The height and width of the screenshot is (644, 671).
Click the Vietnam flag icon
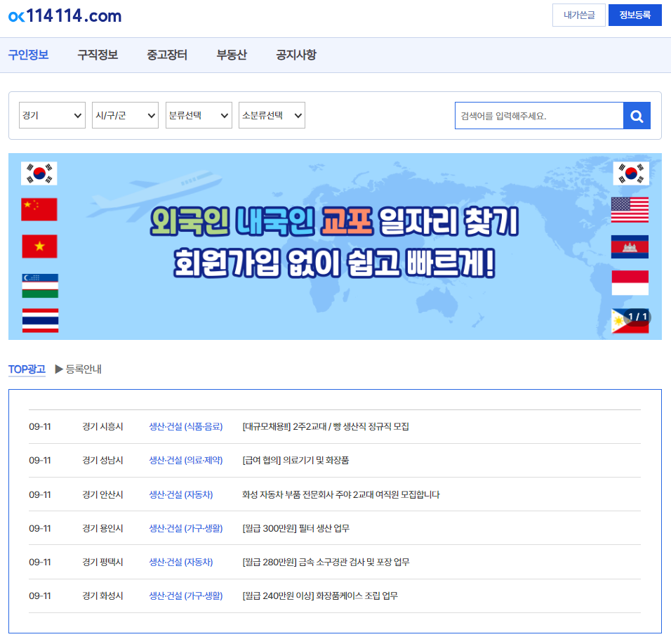pos(39,247)
